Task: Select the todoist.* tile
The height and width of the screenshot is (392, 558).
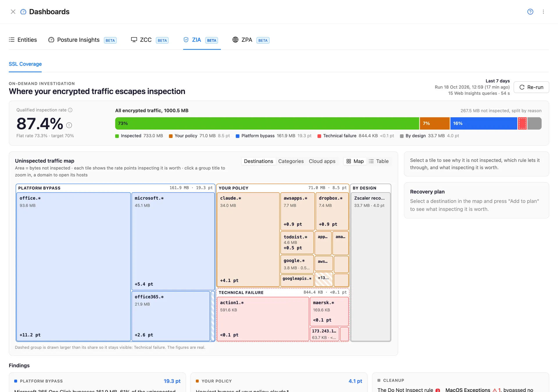Action: [x=297, y=242]
